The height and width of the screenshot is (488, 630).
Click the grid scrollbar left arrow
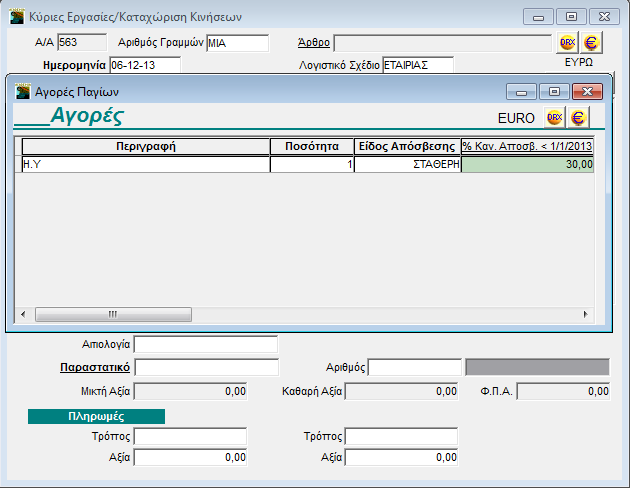coord(23,314)
